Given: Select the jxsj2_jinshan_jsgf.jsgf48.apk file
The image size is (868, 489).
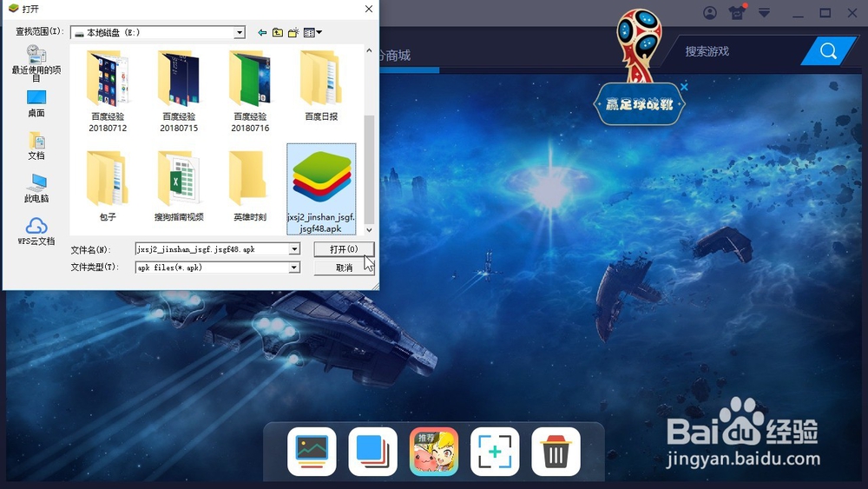Looking at the screenshot, I should [x=321, y=188].
